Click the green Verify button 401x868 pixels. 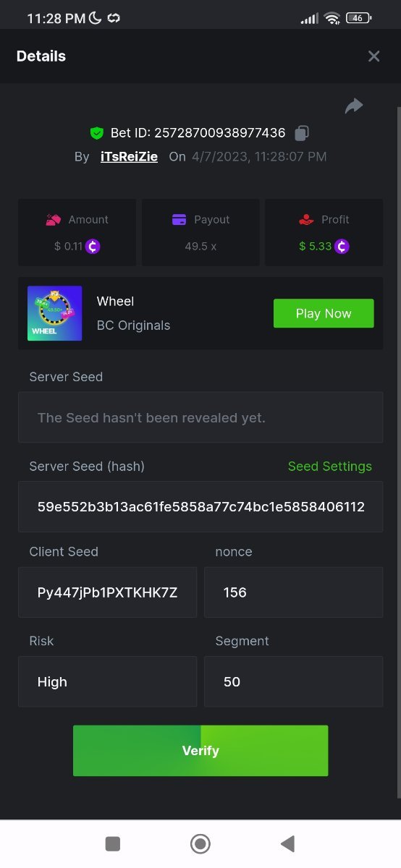point(200,751)
